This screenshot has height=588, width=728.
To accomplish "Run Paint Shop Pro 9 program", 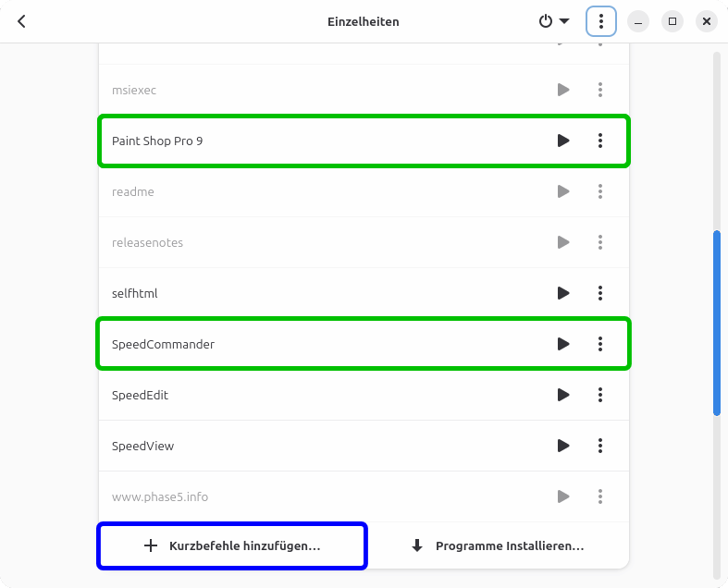I will [563, 141].
